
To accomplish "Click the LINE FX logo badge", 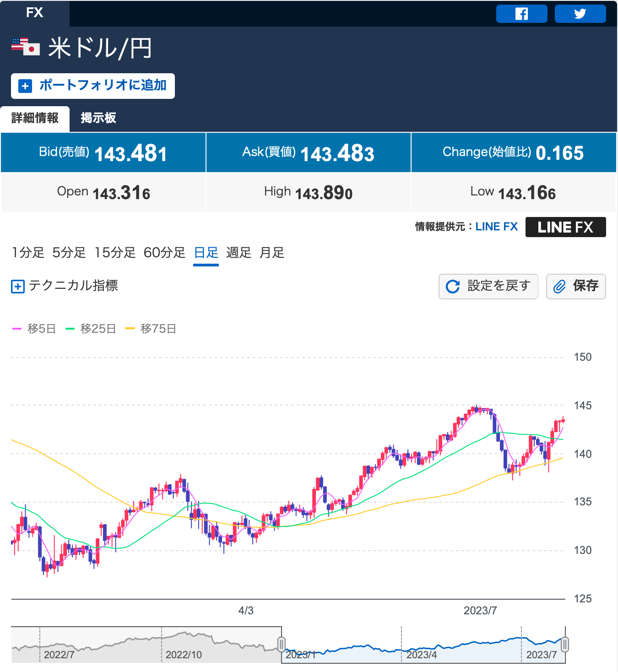I will coord(565,227).
